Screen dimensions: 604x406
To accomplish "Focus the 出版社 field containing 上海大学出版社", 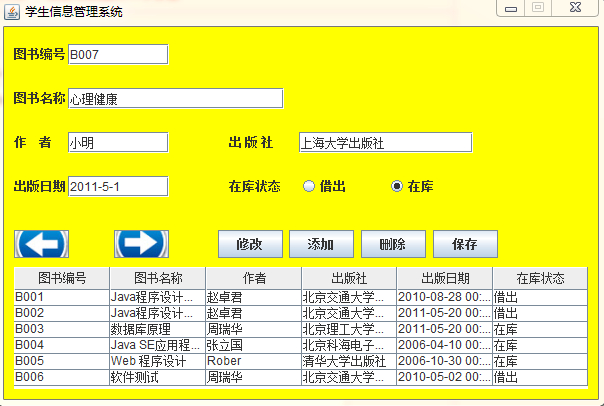I will (x=386, y=143).
